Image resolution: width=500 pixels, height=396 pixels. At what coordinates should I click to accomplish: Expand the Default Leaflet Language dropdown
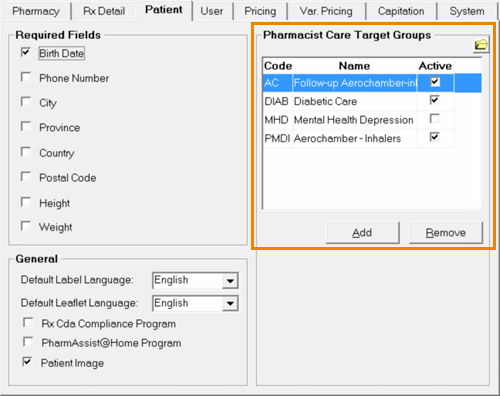pos(230,304)
